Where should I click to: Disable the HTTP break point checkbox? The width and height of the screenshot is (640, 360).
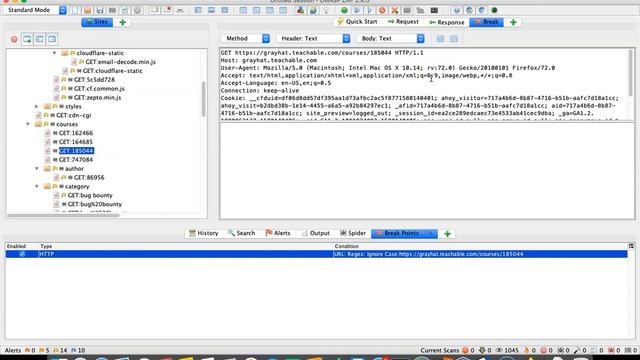click(22, 254)
